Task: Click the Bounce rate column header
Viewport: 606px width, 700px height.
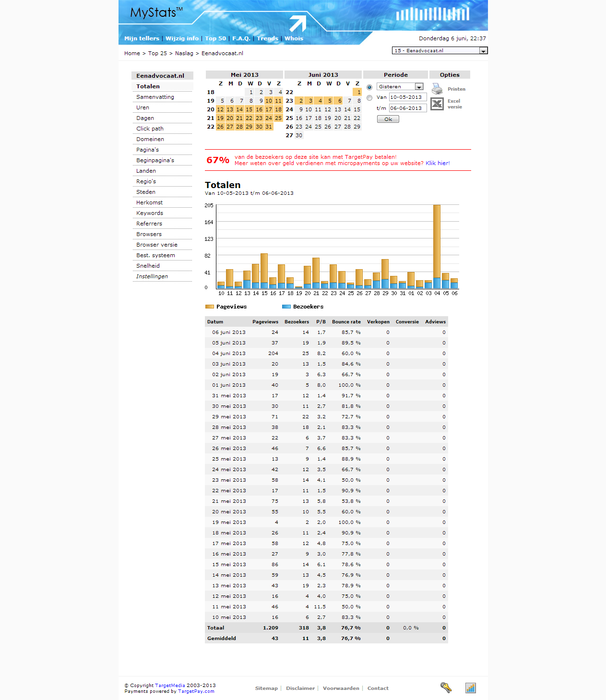Action: 346,322
